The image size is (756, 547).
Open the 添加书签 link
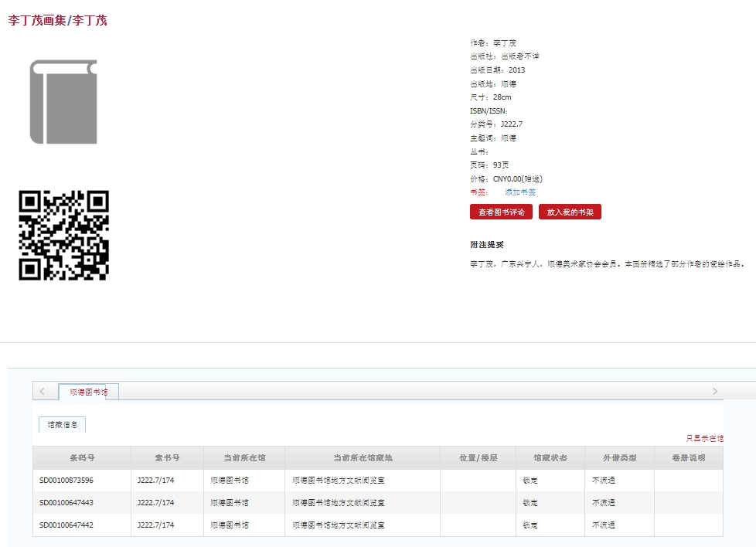(519, 192)
